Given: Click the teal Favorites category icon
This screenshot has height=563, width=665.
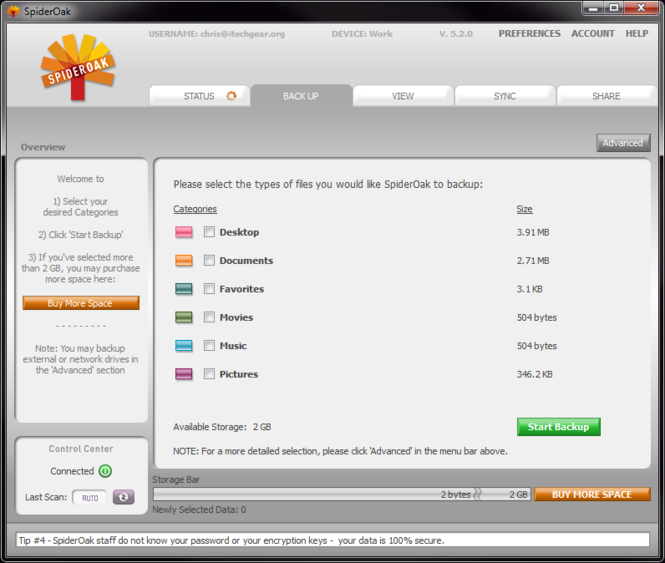Looking at the screenshot, I should (x=184, y=289).
